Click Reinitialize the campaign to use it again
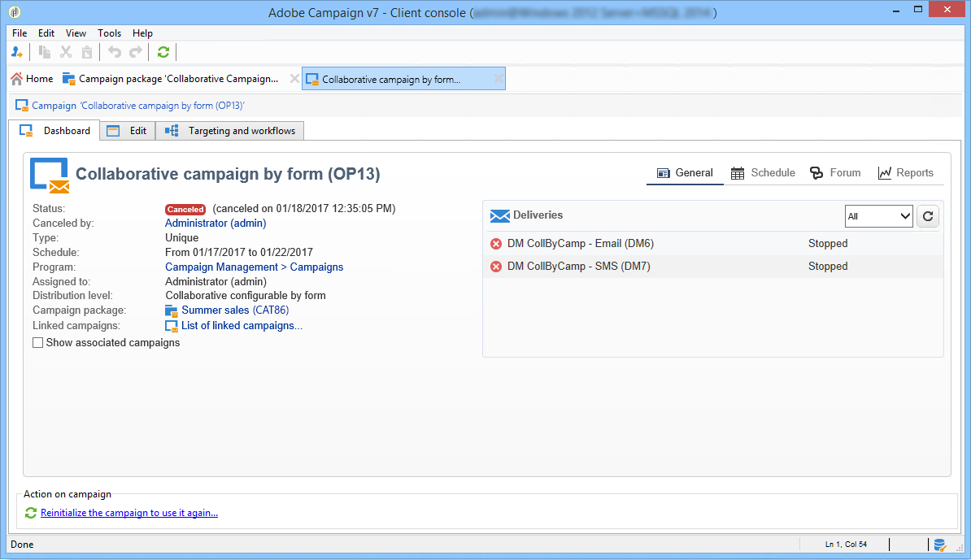Viewport: 971px width, 560px height. click(129, 513)
